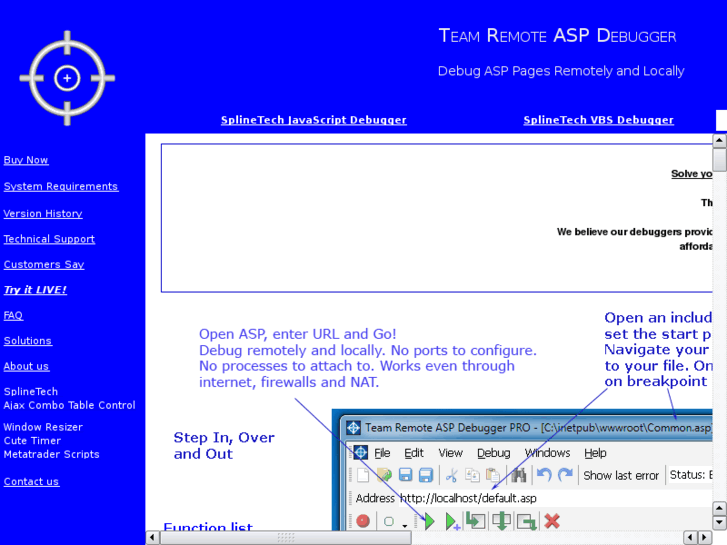Click the horizontal scrollbar's left arrow by the thumb
This screenshot has height=545, width=727.
[153, 537]
